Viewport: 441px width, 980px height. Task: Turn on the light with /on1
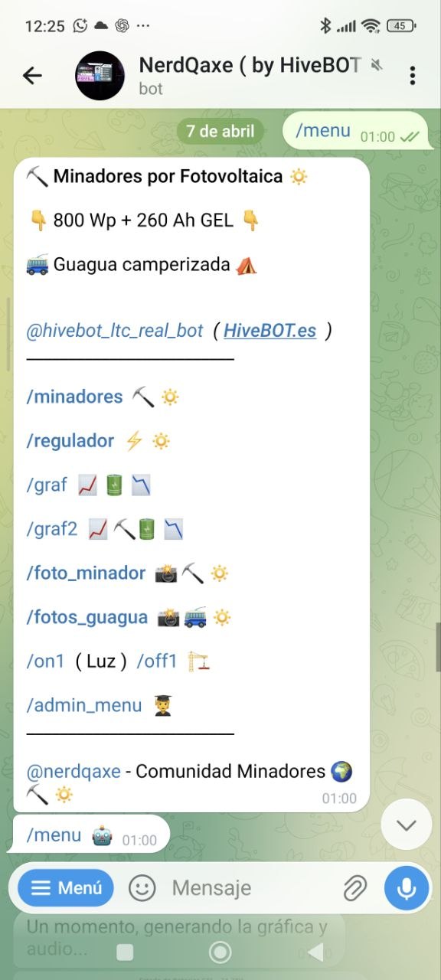(x=46, y=661)
